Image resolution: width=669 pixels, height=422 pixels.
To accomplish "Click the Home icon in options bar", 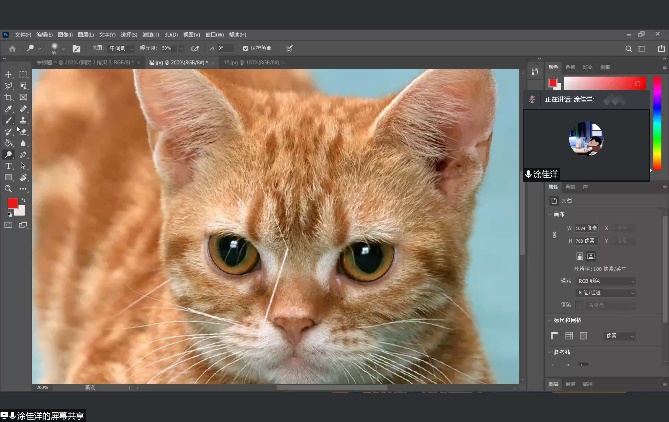I will click(12, 47).
